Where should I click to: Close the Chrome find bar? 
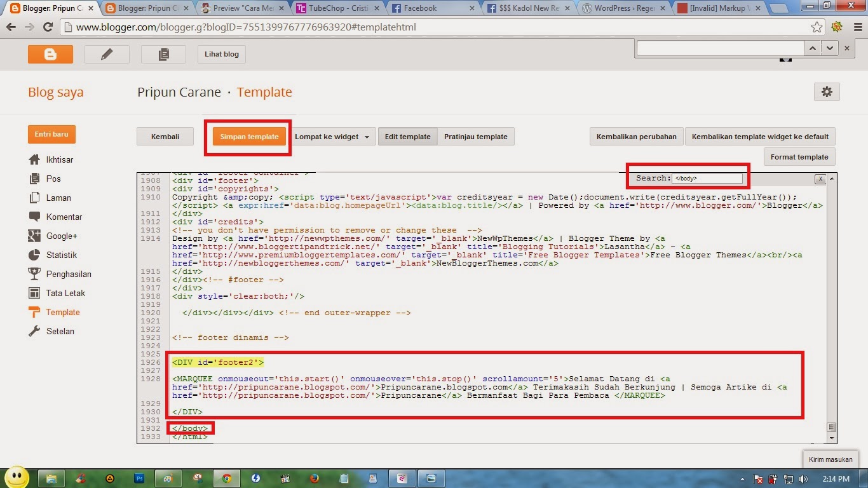coord(846,48)
